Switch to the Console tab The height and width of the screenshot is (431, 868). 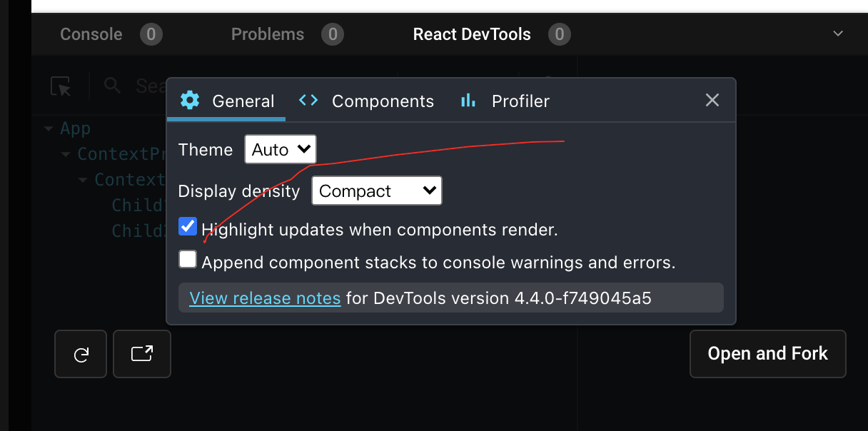[91, 34]
